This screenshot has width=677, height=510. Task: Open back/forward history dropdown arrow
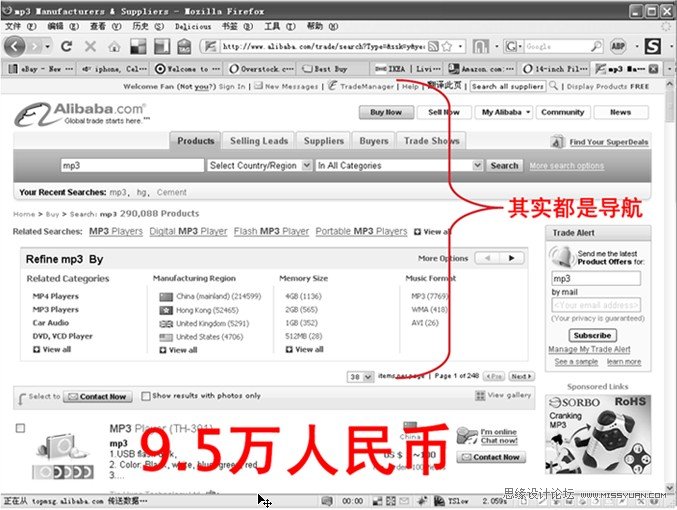[48, 46]
